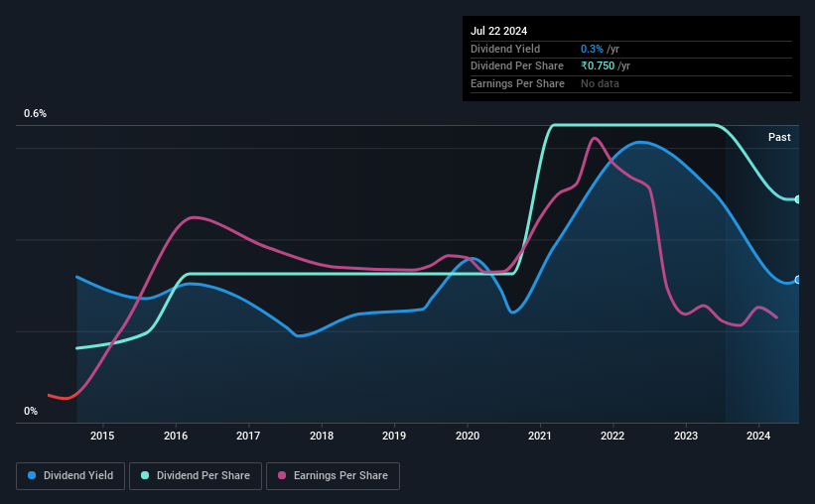The width and height of the screenshot is (815, 504).
Task: Click the 2021 x-axis label
Action: tap(540, 436)
